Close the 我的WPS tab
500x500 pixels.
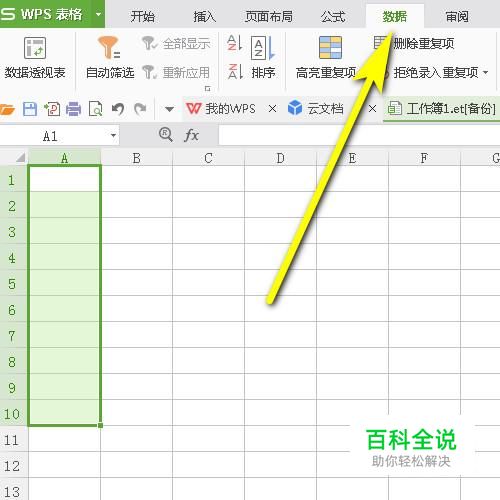coord(272,109)
